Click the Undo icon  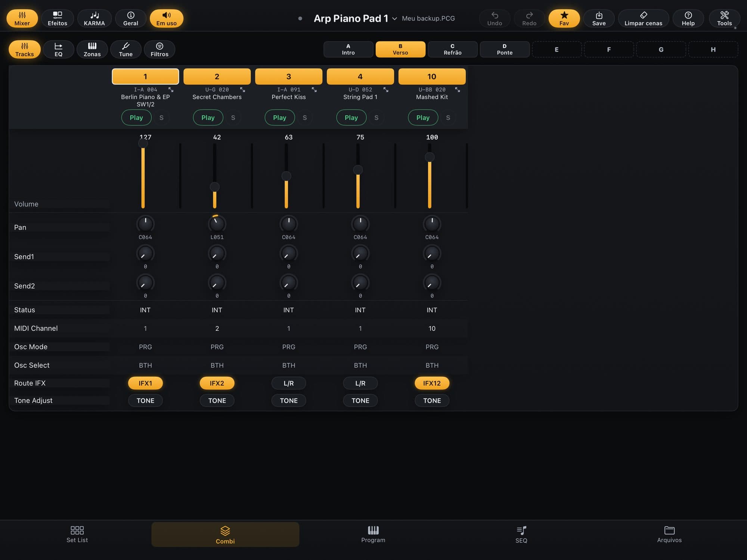pos(495,18)
